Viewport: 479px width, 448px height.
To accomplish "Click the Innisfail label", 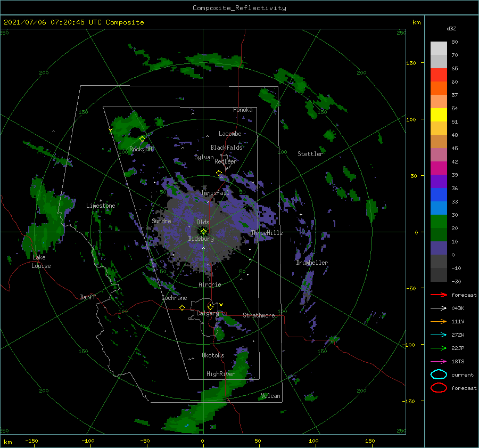I will point(215,193).
